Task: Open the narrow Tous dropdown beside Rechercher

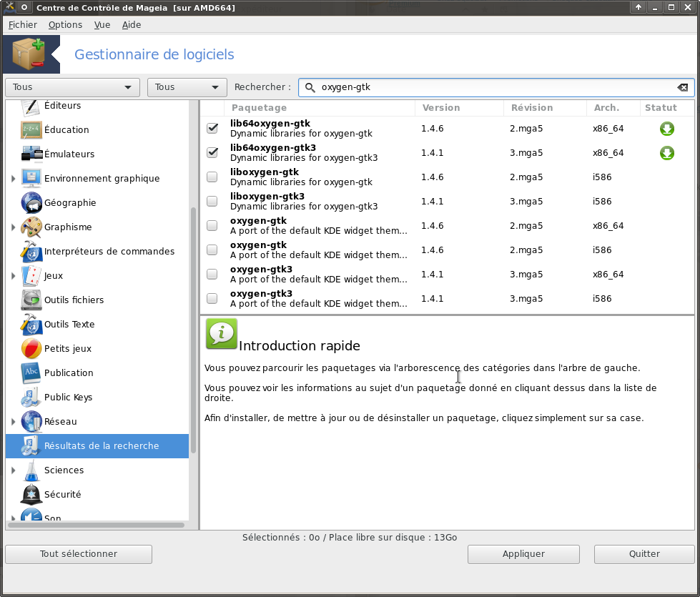Action: [x=187, y=87]
